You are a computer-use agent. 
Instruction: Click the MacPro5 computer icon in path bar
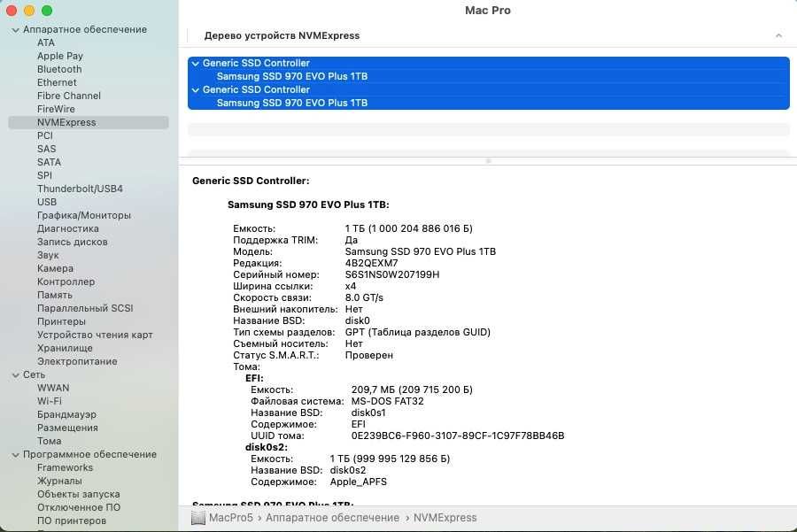click(197, 518)
